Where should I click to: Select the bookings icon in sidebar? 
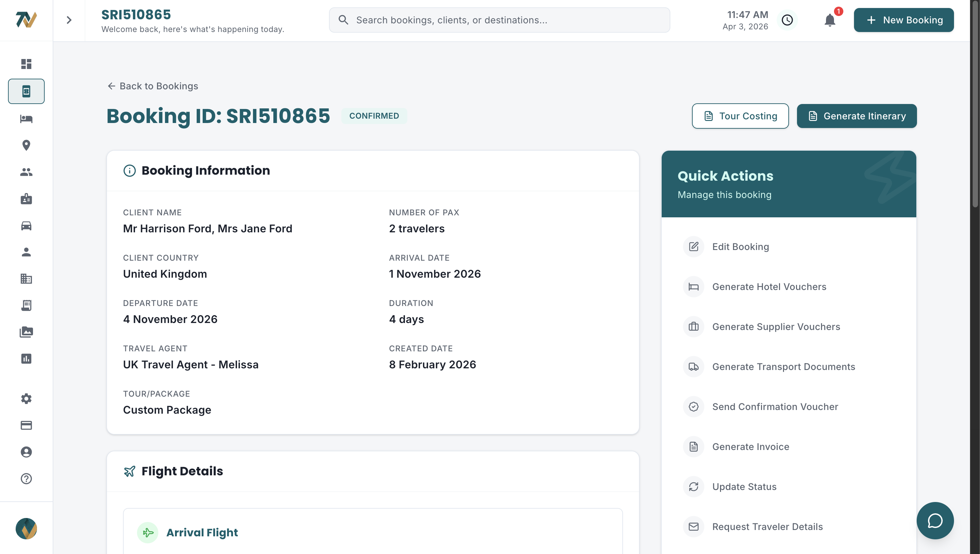pos(26,91)
